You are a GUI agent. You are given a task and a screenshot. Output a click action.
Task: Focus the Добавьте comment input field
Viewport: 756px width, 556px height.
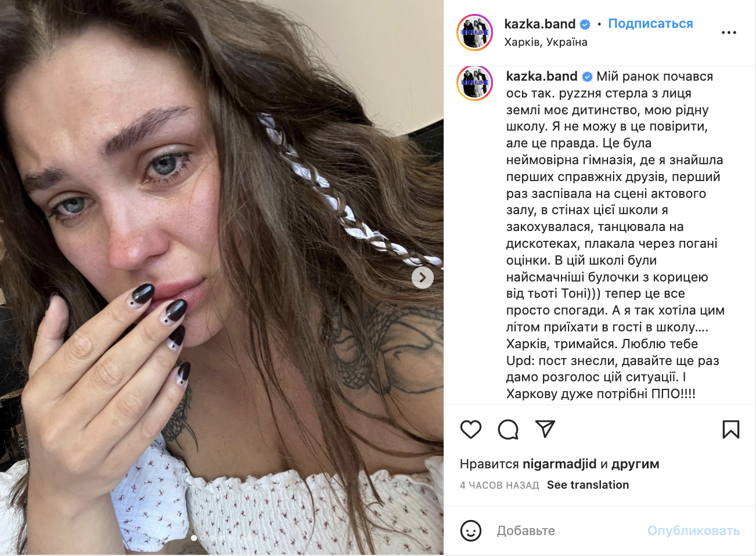pos(569,530)
